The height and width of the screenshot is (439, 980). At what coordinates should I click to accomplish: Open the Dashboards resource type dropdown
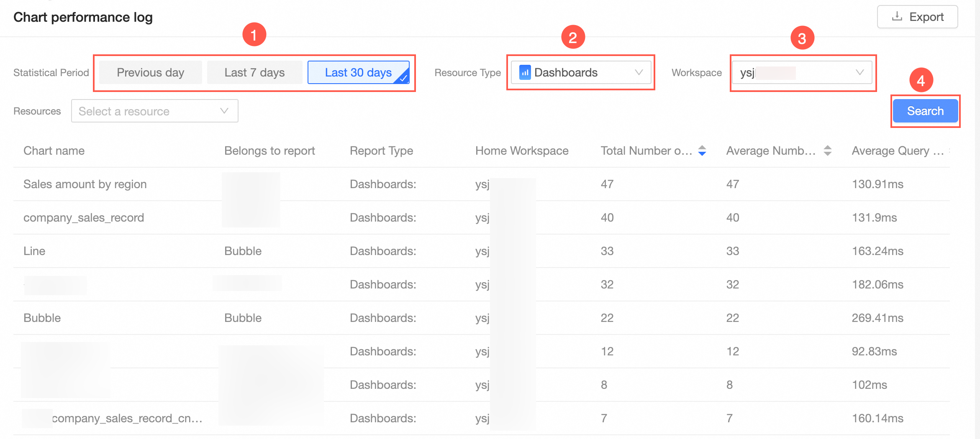pyautogui.click(x=581, y=72)
